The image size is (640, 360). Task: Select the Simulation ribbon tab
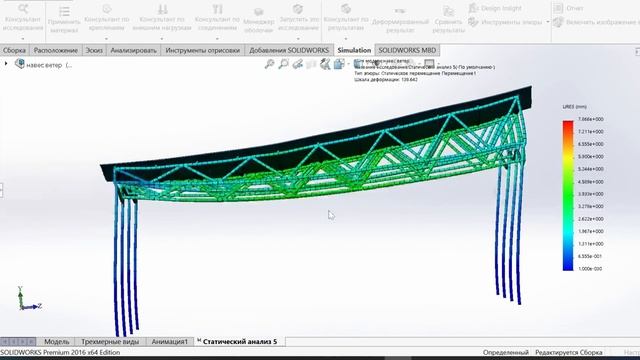(354, 50)
